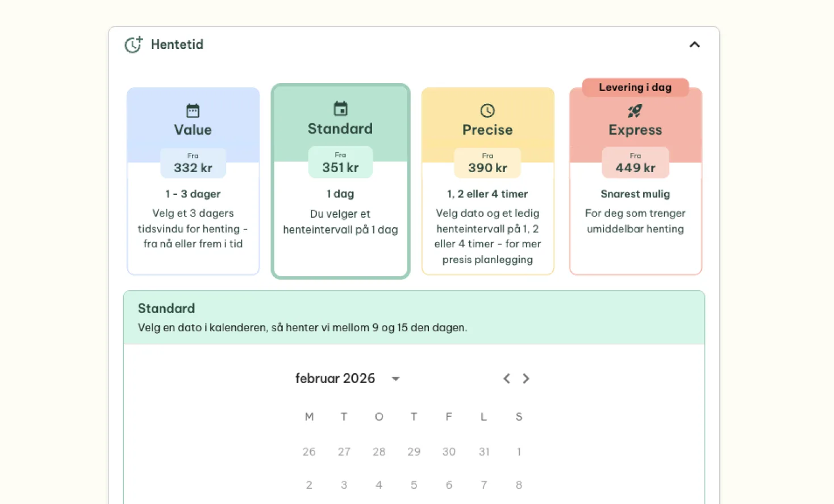Click the Hentetid header label
This screenshot has width=834, height=504.
click(177, 44)
